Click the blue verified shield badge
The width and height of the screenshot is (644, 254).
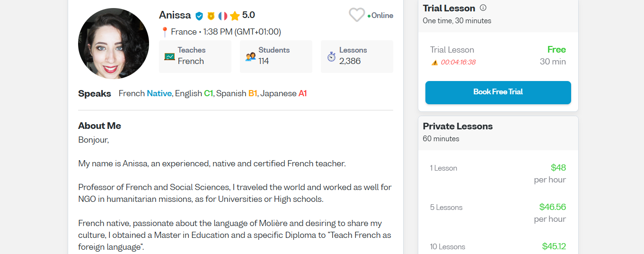[x=199, y=16]
